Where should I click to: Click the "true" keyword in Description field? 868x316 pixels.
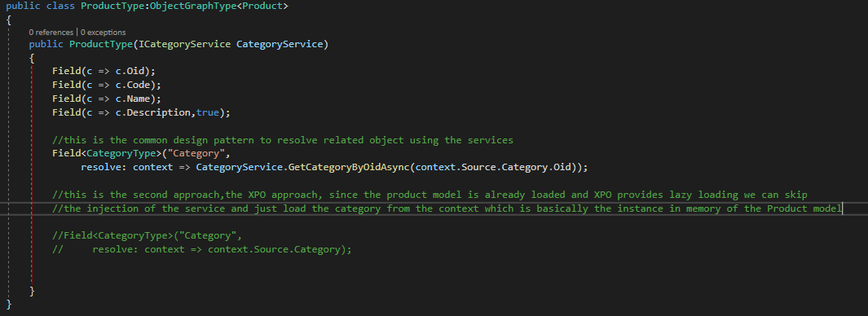coord(208,112)
